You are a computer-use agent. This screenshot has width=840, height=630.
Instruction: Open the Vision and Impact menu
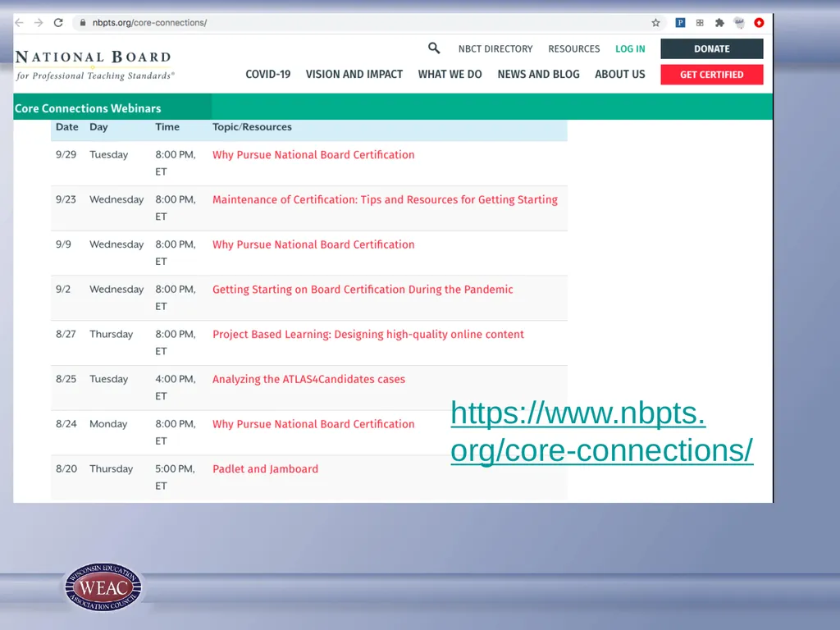click(x=354, y=75)
